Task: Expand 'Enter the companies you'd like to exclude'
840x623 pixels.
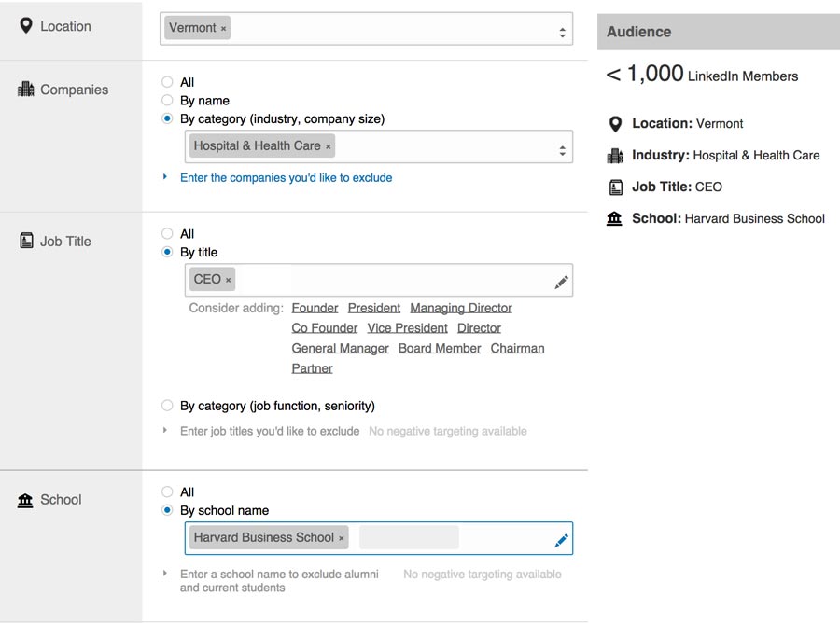Action: 287,178
